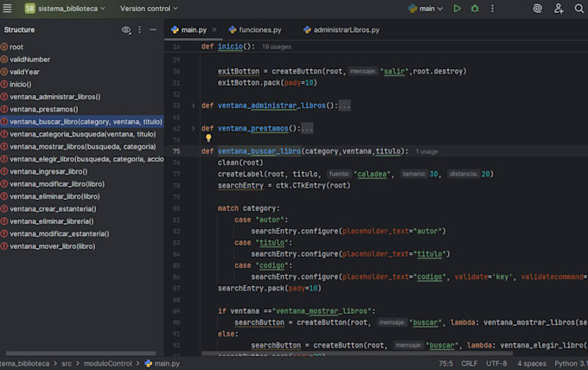
Task: Click the inicio function name in editor
Action: tap(230, 47)
